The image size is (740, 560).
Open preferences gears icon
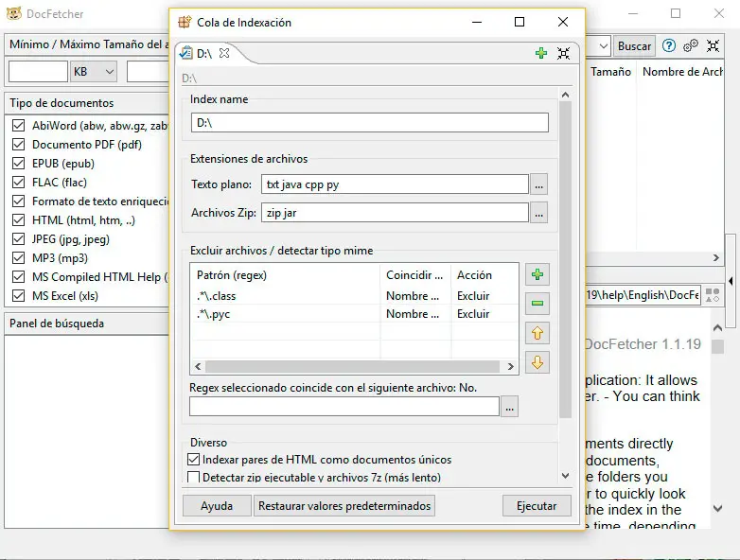point(691,45)
